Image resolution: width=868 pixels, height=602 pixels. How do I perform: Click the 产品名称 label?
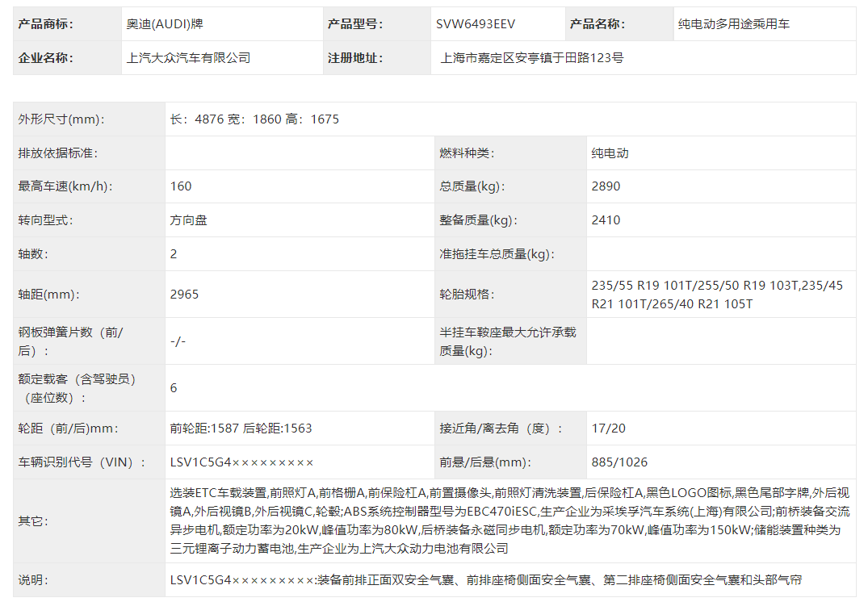pyautogui.click(x=598, y=24)
